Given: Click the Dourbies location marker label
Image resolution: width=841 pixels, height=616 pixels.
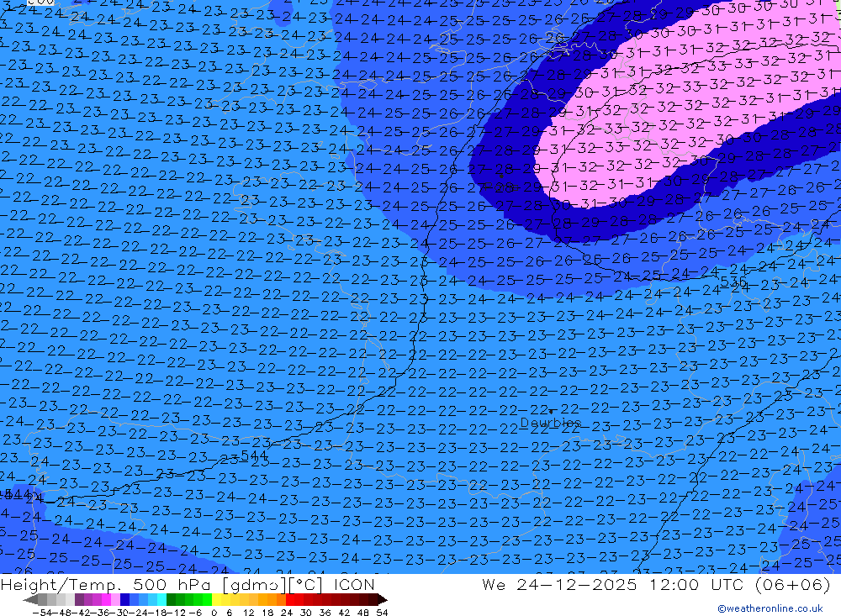Looking at the screenshot, I should click(x=551, y=423).
